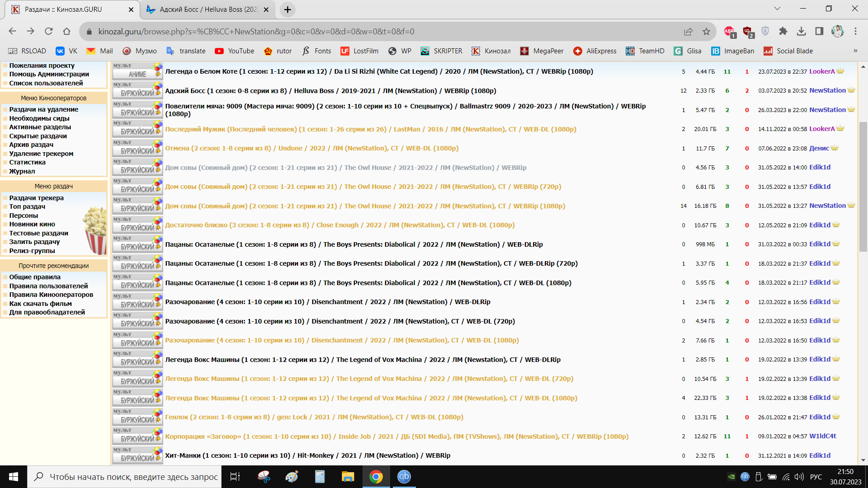Open the AliExpress bookmark
The width and height of the screenshot is (868, 488).
594,51
